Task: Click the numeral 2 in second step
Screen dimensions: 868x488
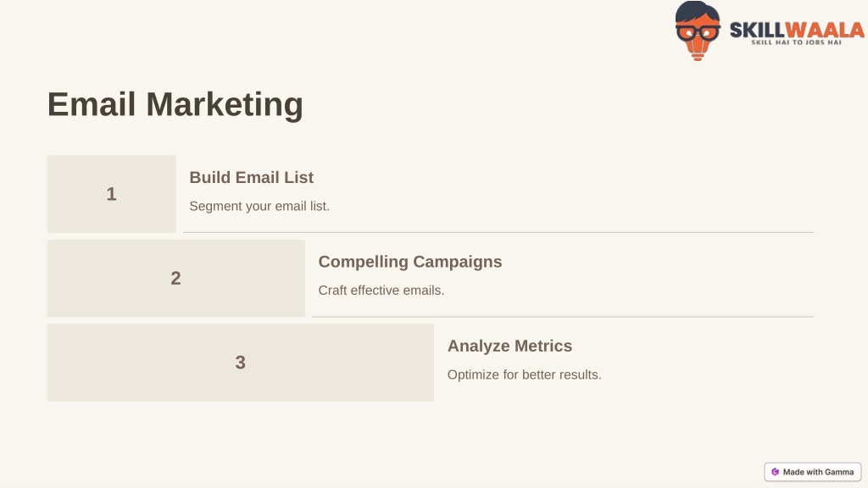Action: tap(175, 278)
